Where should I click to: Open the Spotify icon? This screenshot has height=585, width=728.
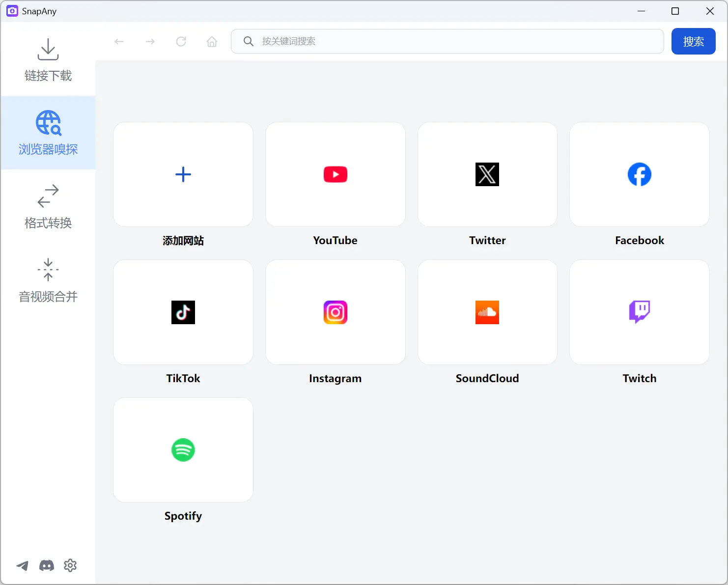pyautogui.click(x=183, y=450)
